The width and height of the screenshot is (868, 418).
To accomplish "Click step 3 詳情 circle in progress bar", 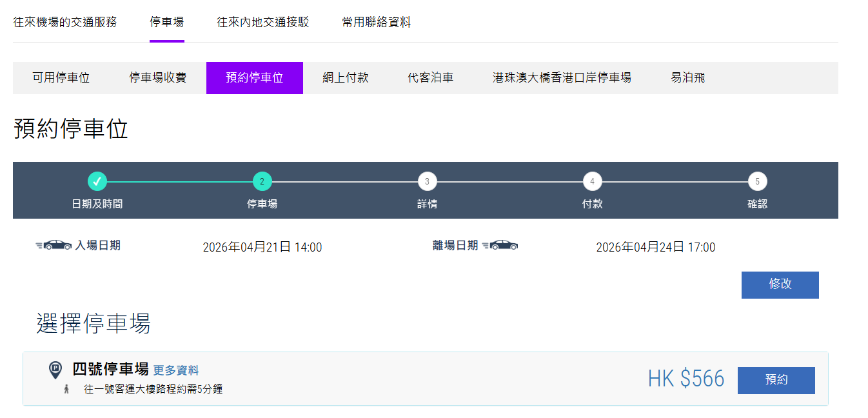I will 427,181.
